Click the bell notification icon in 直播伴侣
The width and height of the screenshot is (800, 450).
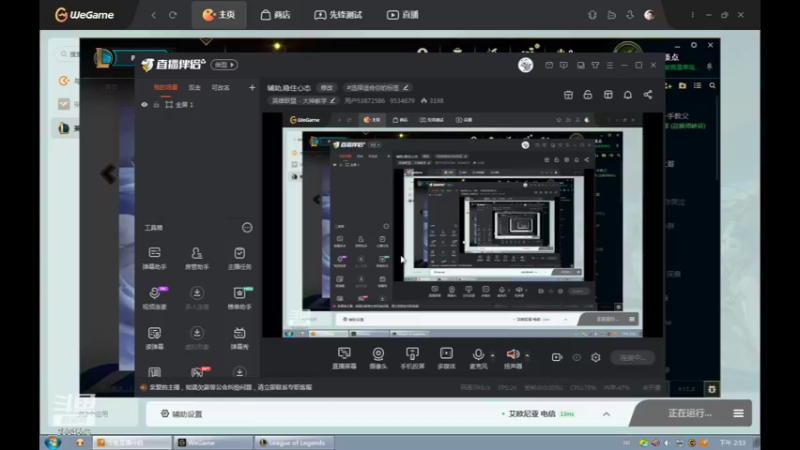click(628, 95)
